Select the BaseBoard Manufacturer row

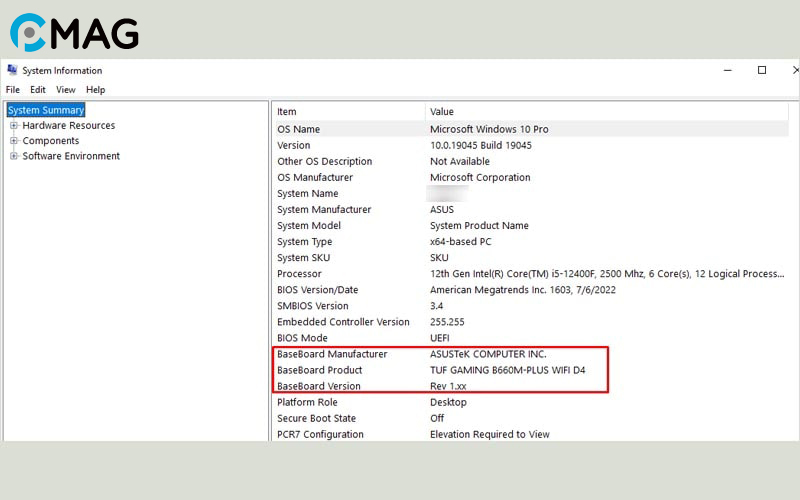tap(331, 354)
